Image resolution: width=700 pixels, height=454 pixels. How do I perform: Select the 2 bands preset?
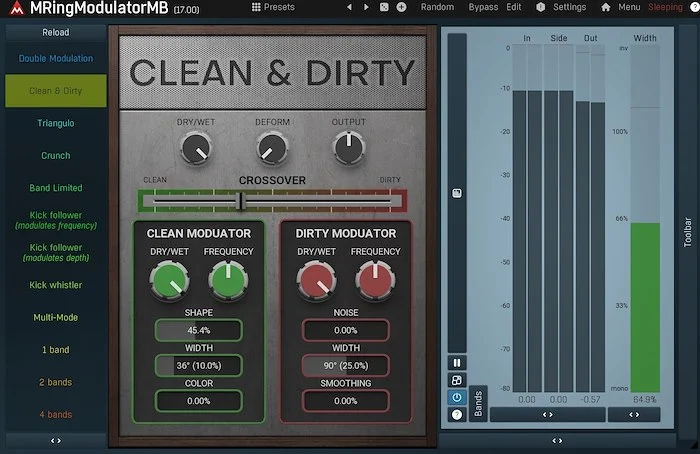(56, 382)
